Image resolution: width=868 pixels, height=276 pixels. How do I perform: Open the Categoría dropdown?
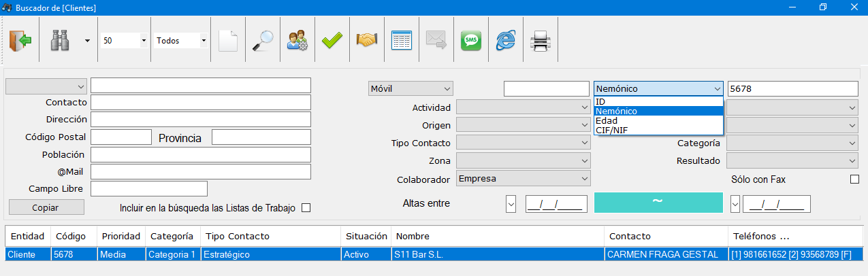792,143
